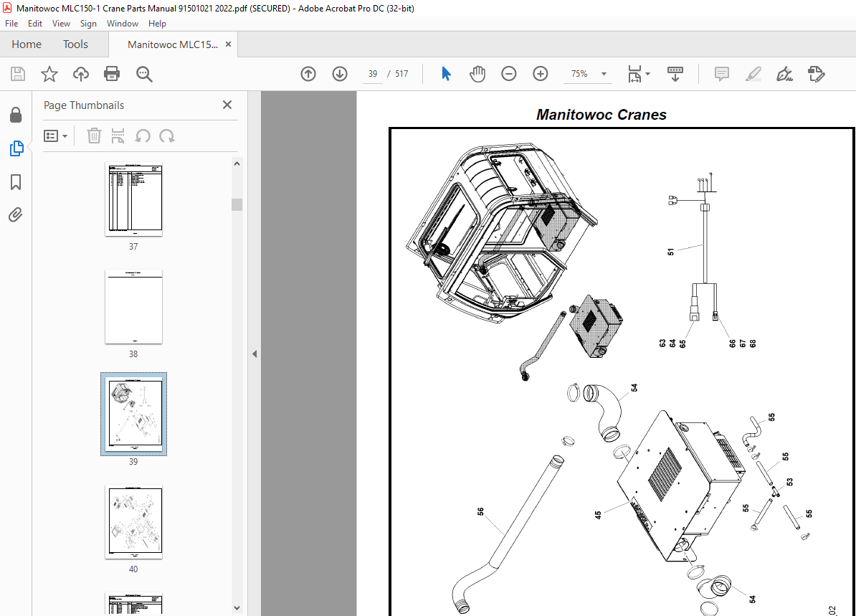The height and width of the screenshot is (616, 856).
Task: Add a sticky note comment
Action: tap(722, 74)
